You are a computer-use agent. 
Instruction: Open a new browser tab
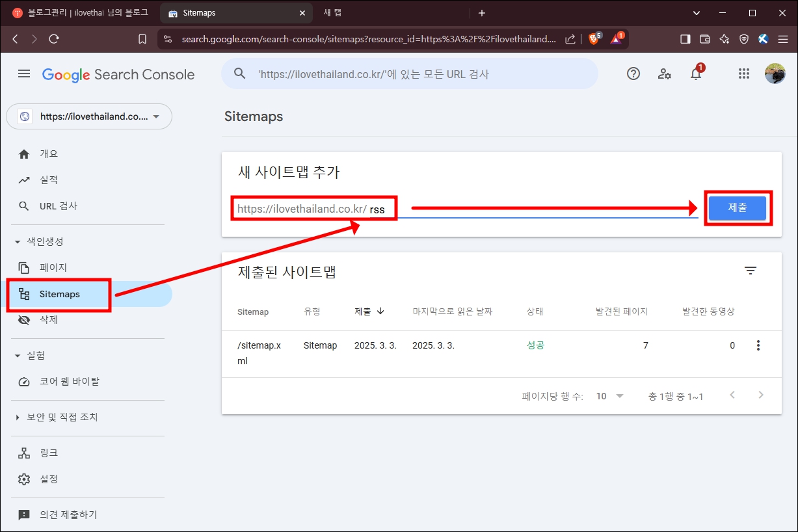[x=482, y=13]
